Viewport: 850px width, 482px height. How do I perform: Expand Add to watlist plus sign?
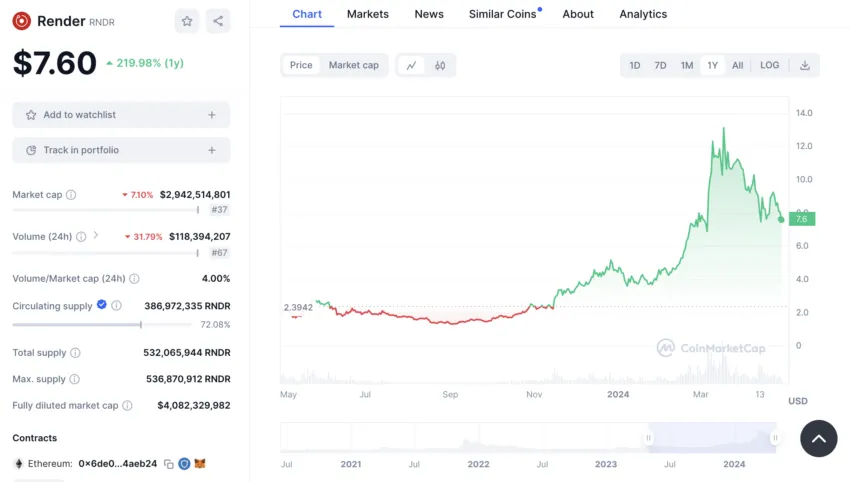point(212,115)
